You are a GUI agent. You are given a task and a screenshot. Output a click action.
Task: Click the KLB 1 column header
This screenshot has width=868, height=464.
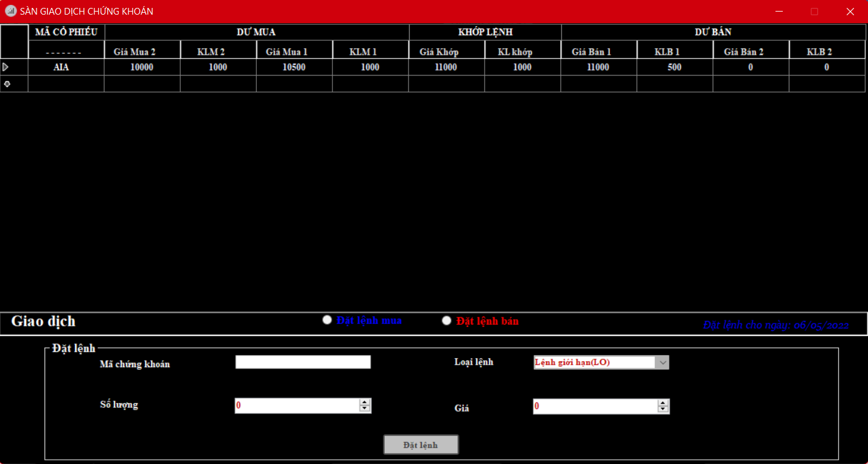coord(675,50)
